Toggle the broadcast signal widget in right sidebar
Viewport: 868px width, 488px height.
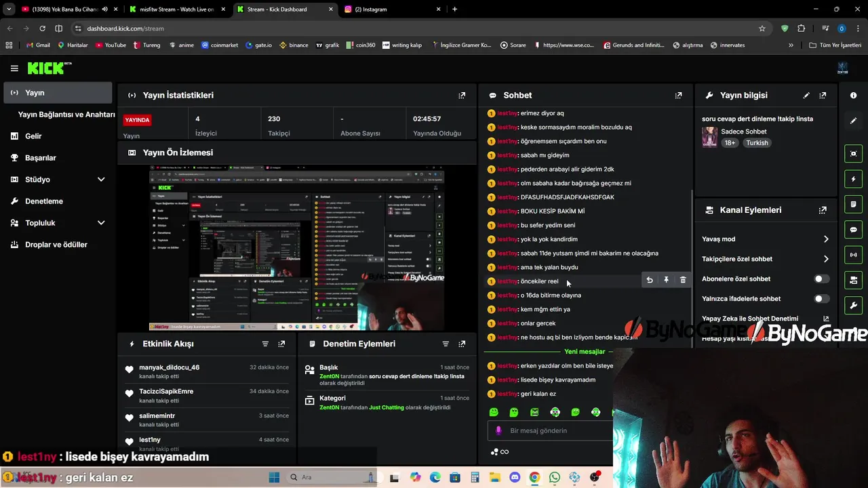[853, 255]
